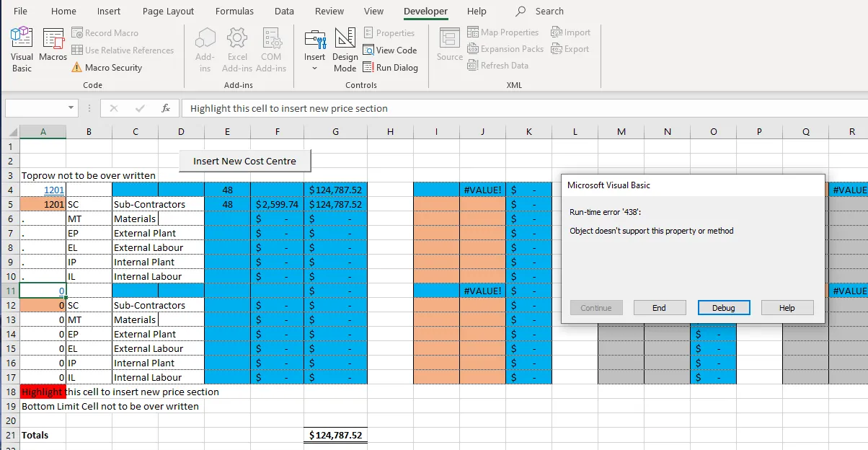Select the red highlighted cell A18
This screenshot has height=450, width=868.
(43, 392)
